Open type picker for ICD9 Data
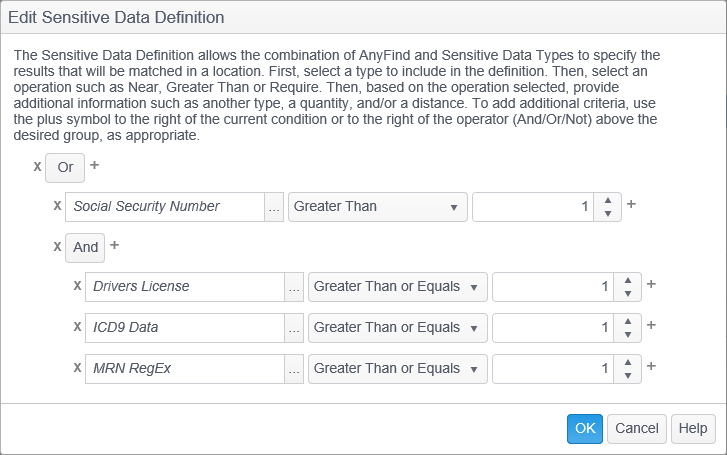This screenshot has height=455, width=727. 294,328
